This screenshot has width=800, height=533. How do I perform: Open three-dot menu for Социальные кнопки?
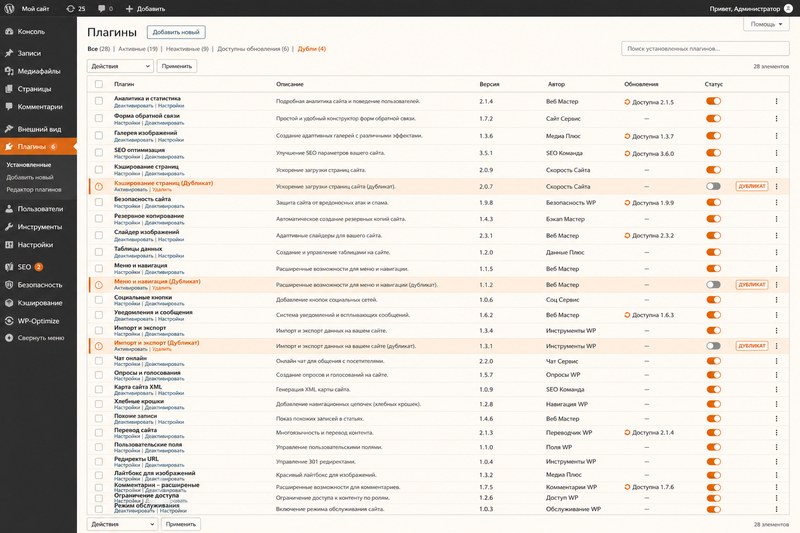[x=776, y=300]
